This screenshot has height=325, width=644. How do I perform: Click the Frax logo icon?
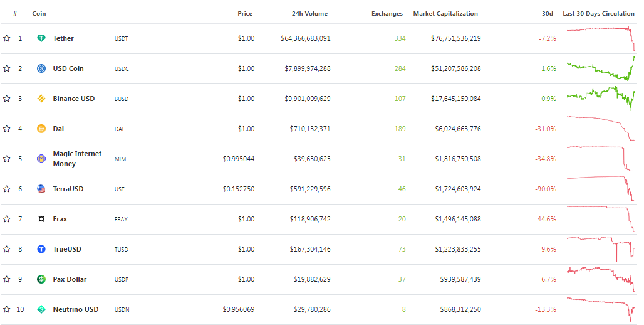[41, 219]
